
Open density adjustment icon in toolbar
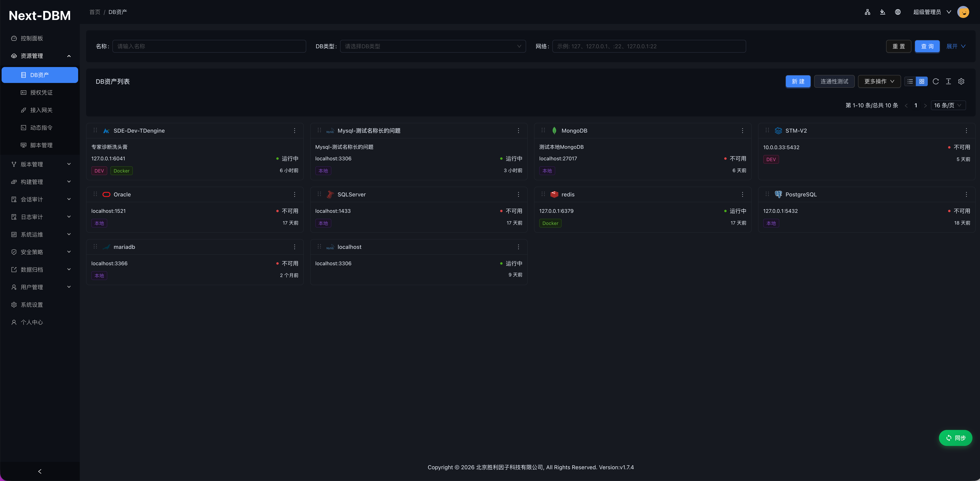pos(949,81)
